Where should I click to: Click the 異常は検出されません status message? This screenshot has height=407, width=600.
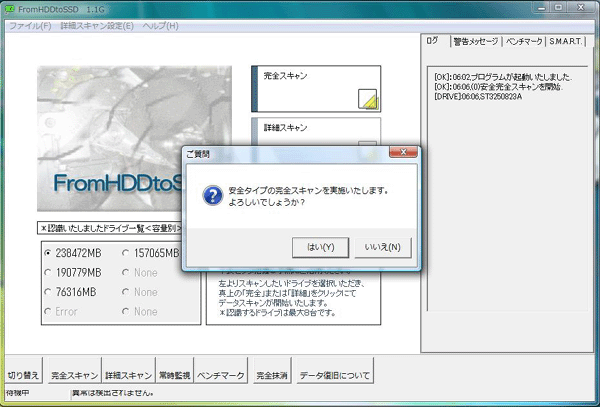pos(113,393)
